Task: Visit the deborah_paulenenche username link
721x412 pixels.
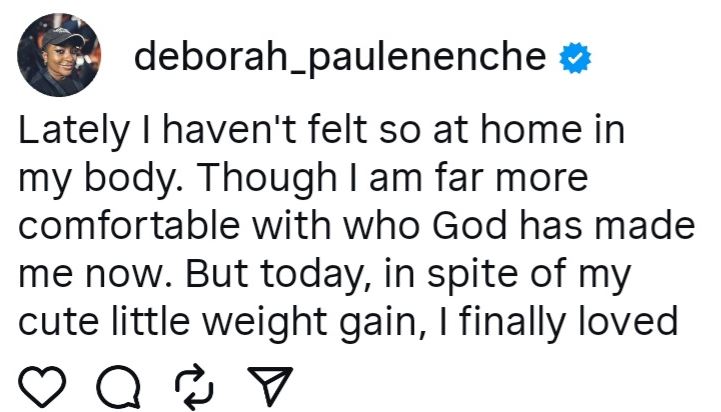Action: [x=340, y=58]
